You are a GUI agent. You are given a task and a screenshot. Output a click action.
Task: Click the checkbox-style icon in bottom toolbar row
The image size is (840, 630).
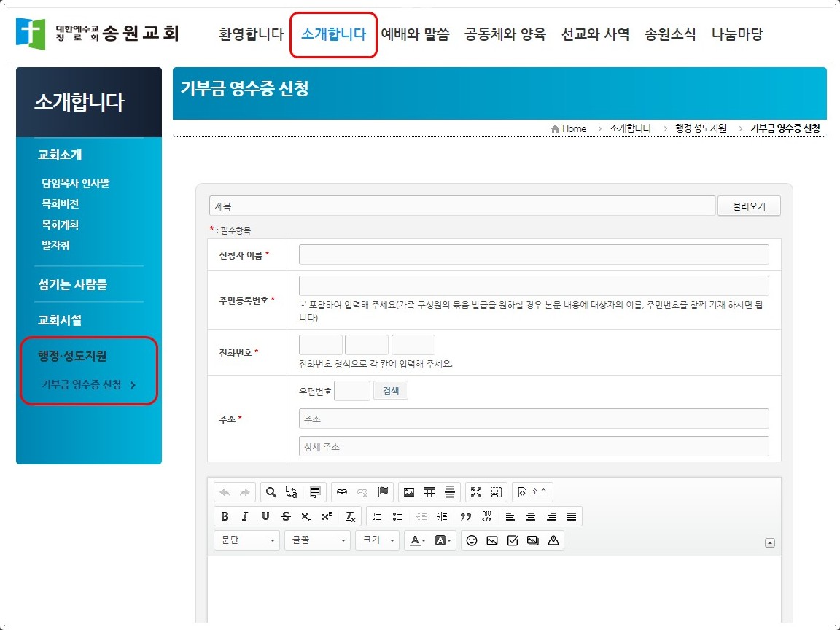tap(513, 540)
